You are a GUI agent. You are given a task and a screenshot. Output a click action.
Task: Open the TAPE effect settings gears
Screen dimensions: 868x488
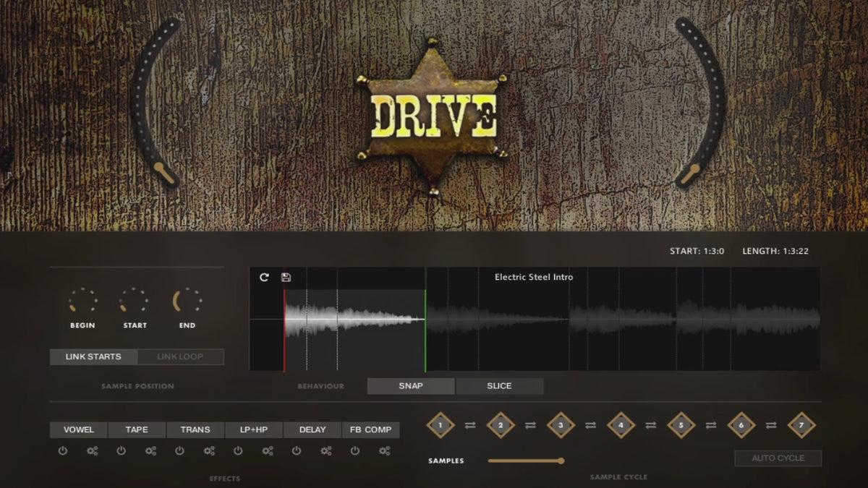click(150, 451)
